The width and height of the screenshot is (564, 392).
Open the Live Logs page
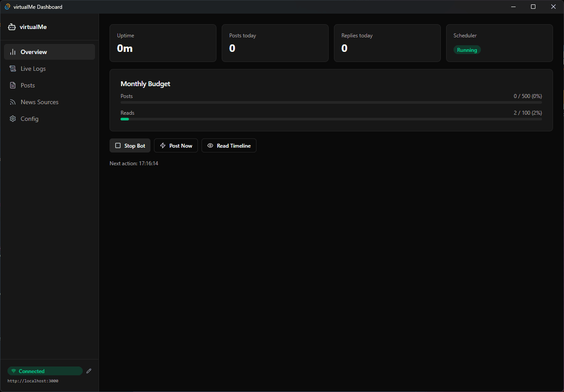[33, 69]
